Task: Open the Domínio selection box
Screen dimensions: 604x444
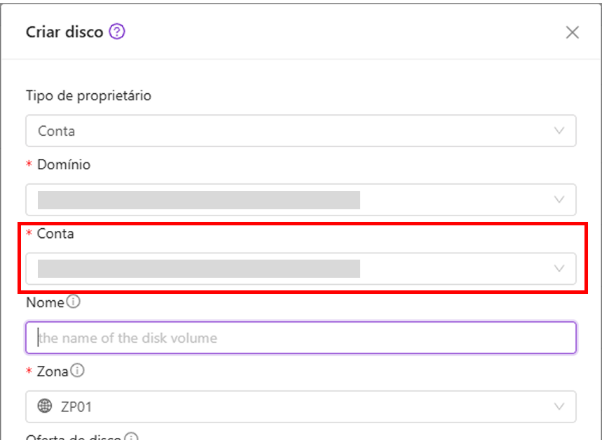Action: pyautogui.click(x=301, y=199)
